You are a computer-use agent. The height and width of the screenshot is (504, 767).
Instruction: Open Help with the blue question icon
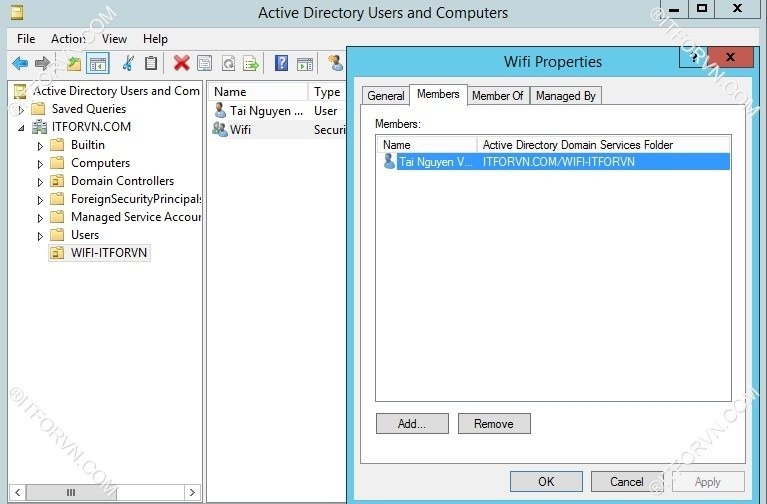coord(281,64)
